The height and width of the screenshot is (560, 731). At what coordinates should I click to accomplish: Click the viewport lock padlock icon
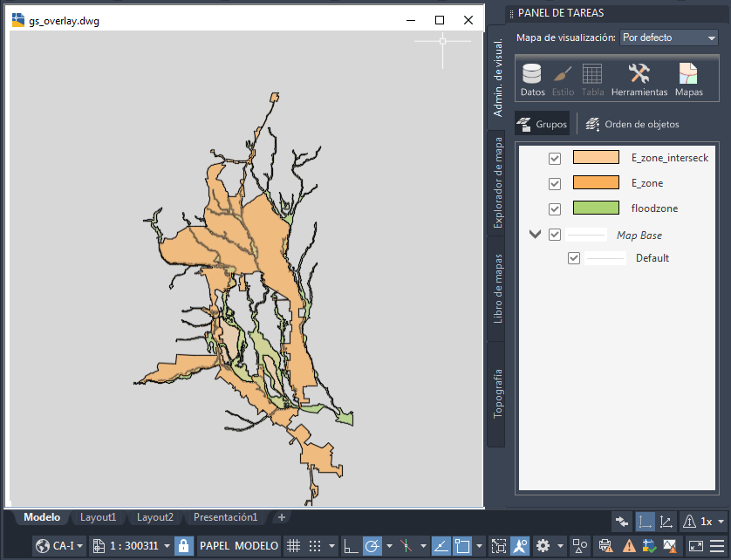183,546
